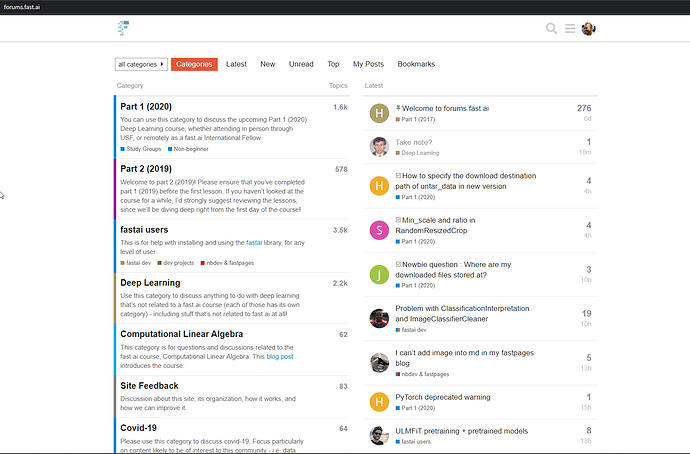Click J avatar beside Newbie question topic
This screenshot has height=454, width=690.
point(379,275)
